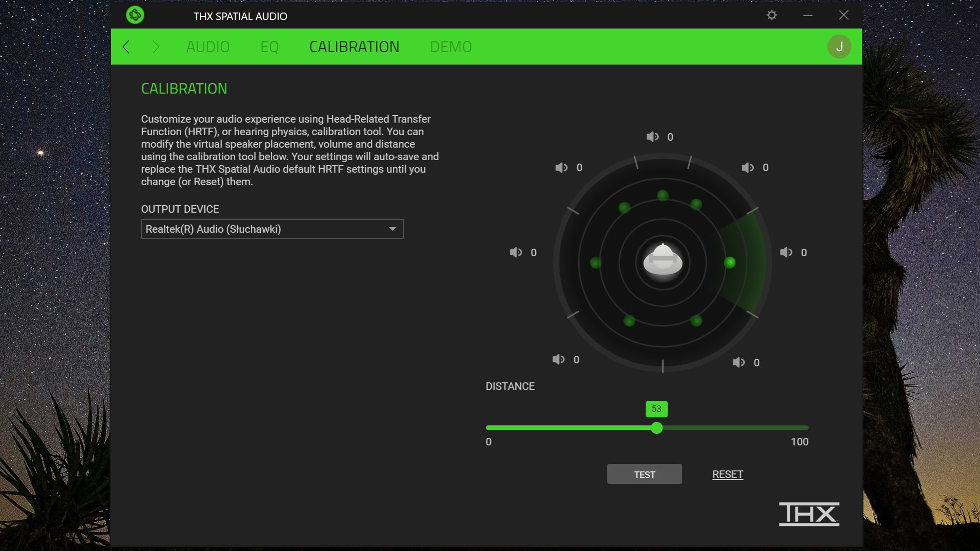Click the top center speaker volume icon
Viewport: 980px width, 551px height.
pyautogui.click(x=653, y=137)
